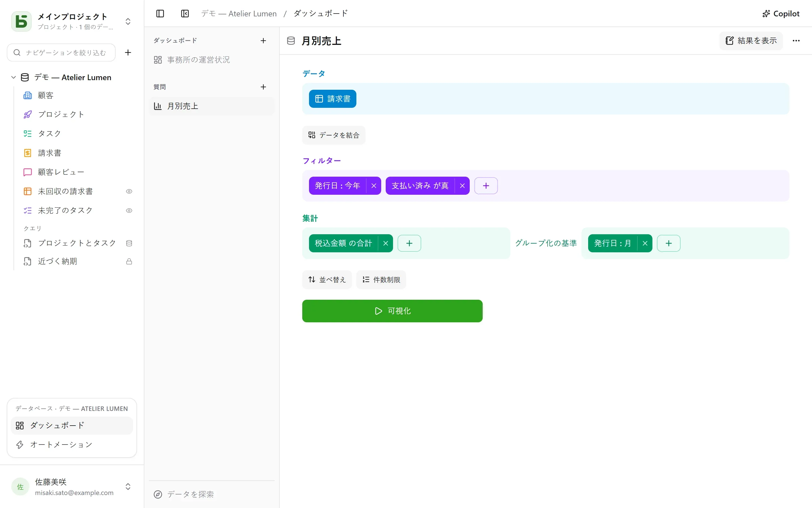
Task: Remove the 発行日：今年 filter
Action: tap(374, 186)
